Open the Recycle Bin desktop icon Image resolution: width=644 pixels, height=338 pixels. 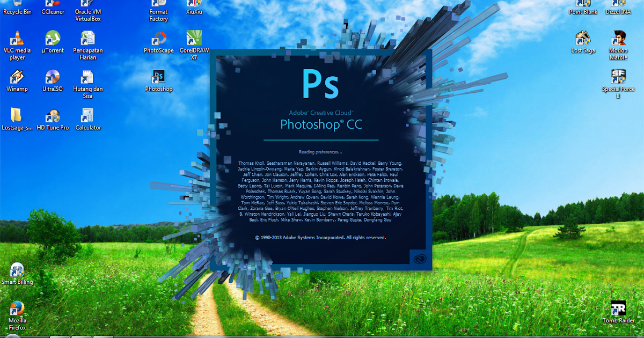point(17,8)
